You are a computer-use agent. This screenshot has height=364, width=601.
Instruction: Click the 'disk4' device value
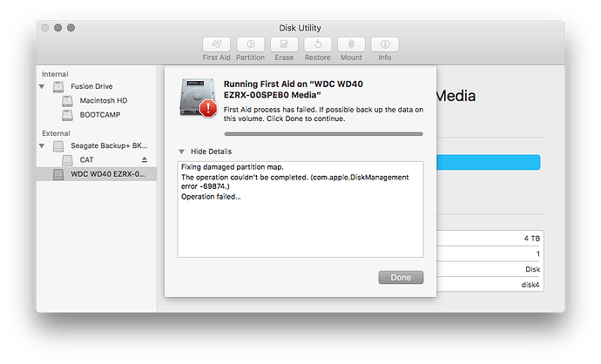530,285
